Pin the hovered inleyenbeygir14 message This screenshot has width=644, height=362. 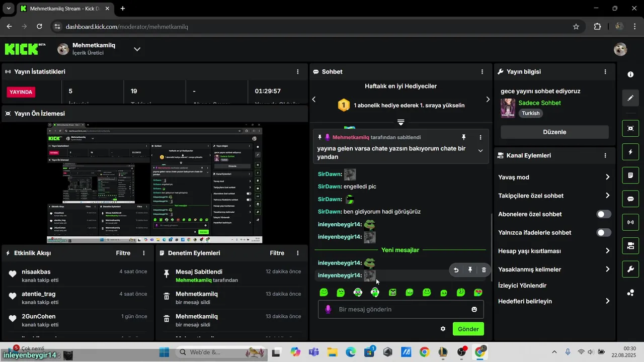pos(470,270)
